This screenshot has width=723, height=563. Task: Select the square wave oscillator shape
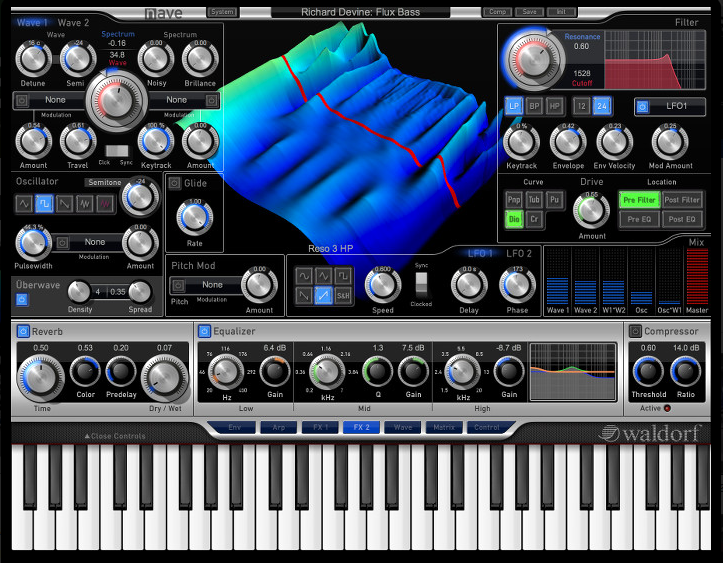[44, 203]
